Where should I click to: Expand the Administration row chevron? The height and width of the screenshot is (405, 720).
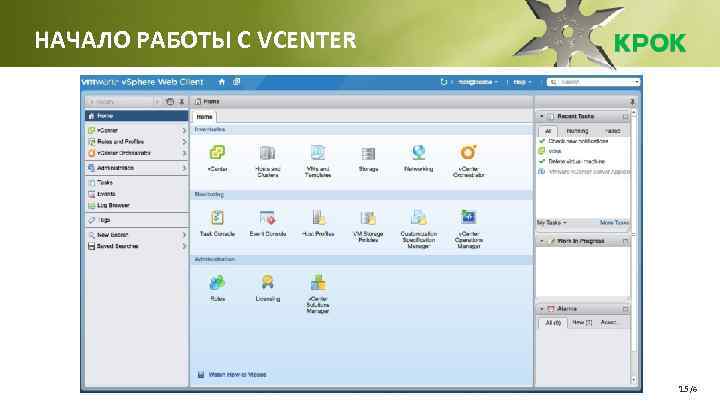[x=184, y=168]
